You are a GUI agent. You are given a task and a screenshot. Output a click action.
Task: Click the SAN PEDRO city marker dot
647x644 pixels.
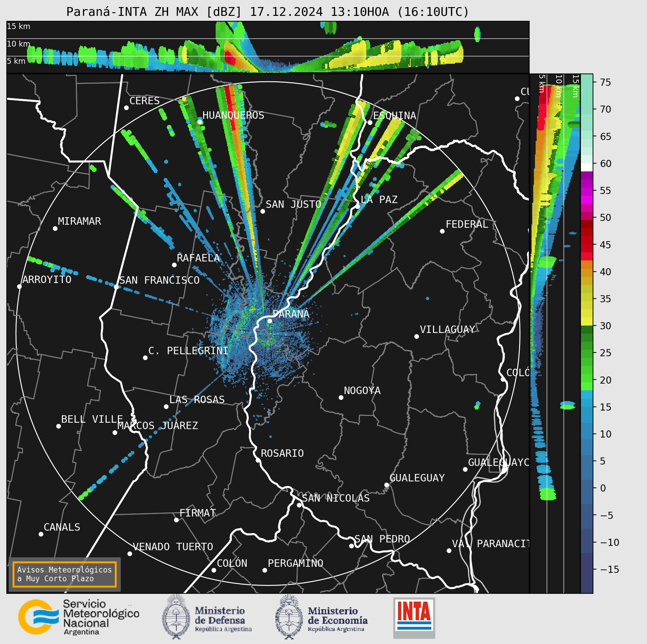[351, 546]
